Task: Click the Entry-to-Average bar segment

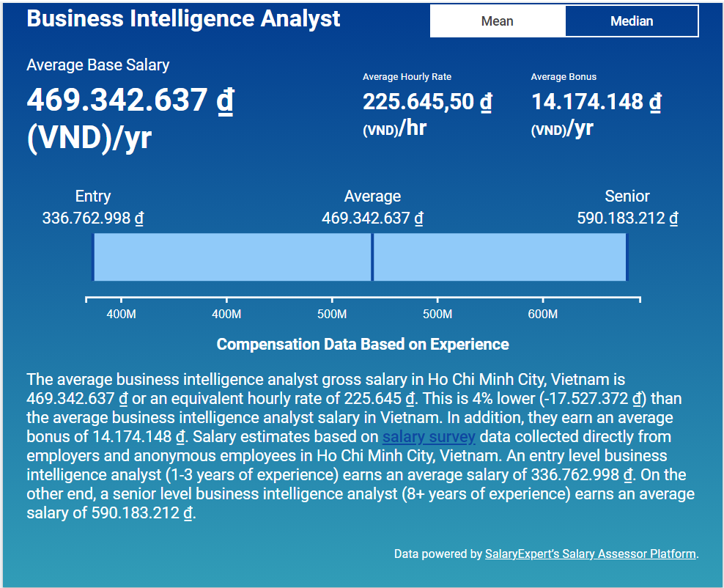Action: [232, 257]
